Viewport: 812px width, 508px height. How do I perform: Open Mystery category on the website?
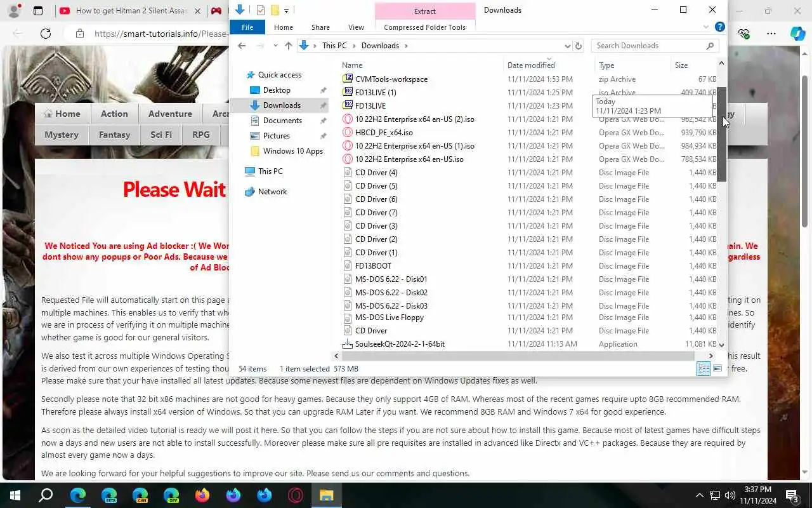[x=62, y=135]
